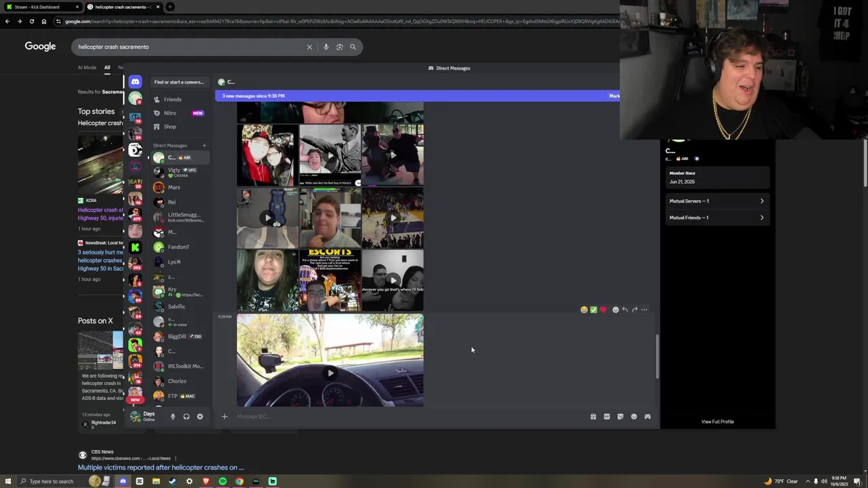The width and height of the screenshot is (868, 488).
Task: Open the Chorizo direct message
Action: [180, 381]
